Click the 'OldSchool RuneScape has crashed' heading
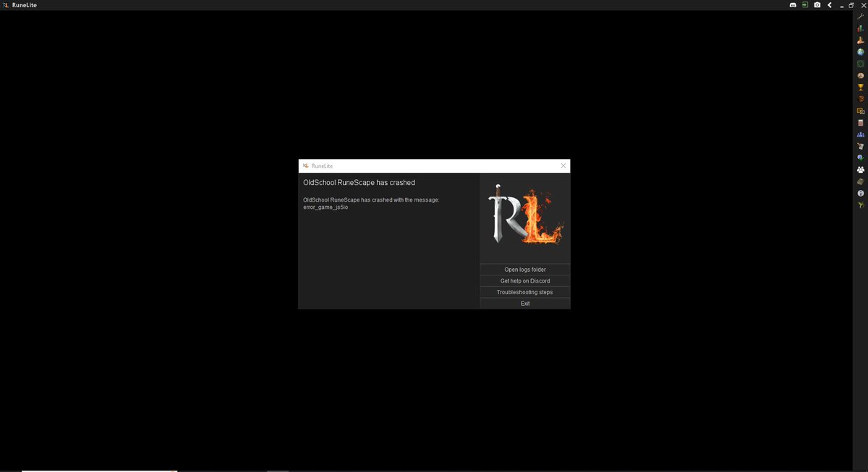868x472 pixels. 359,183
